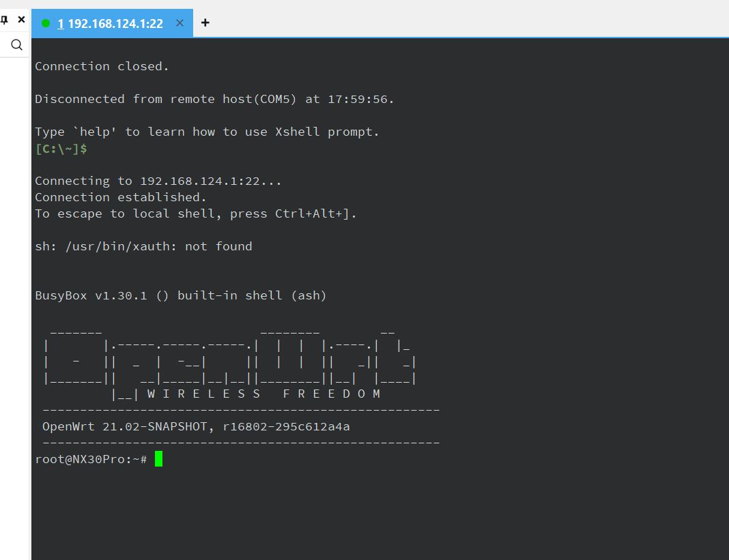This screenshot has width=729, height=560.
Task: Click the 'WIRELESS FREEDOM' banner text
Action: (x=263, y=394)
